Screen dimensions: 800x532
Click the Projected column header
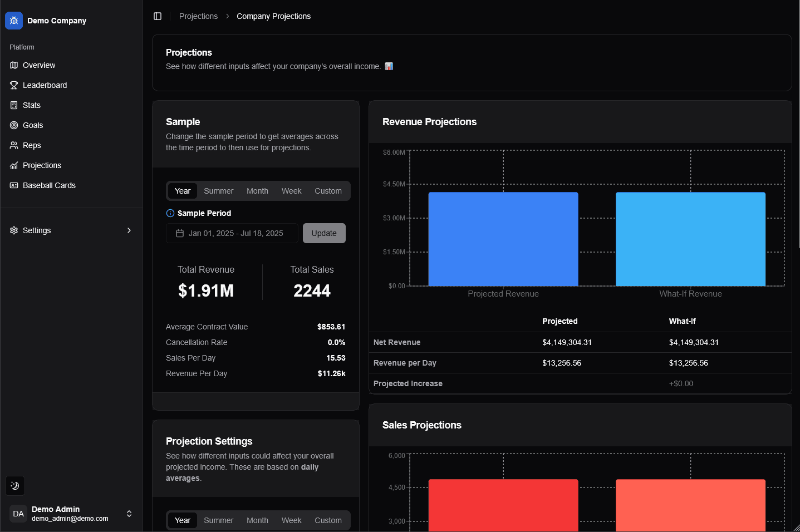559,321
